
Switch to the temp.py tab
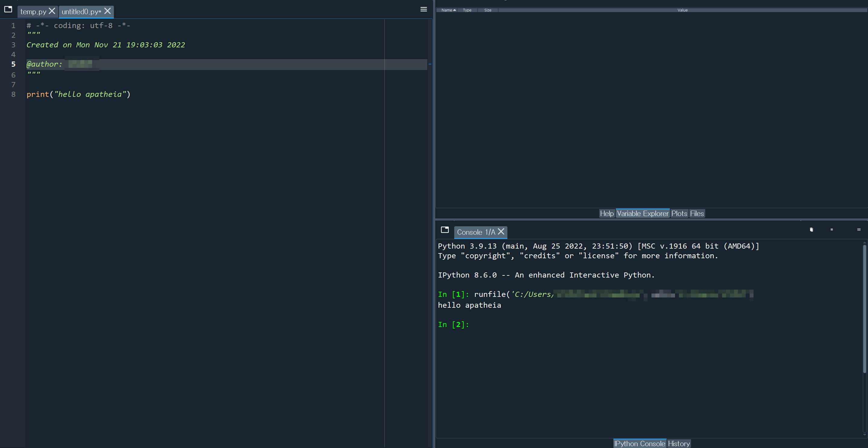pos(33,12)
